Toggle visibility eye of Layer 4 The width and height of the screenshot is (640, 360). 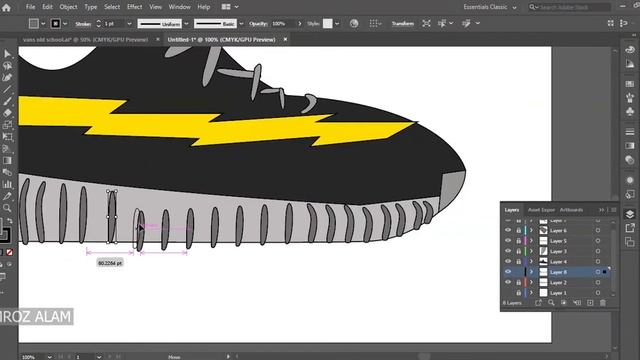click(x=508, y=262)
